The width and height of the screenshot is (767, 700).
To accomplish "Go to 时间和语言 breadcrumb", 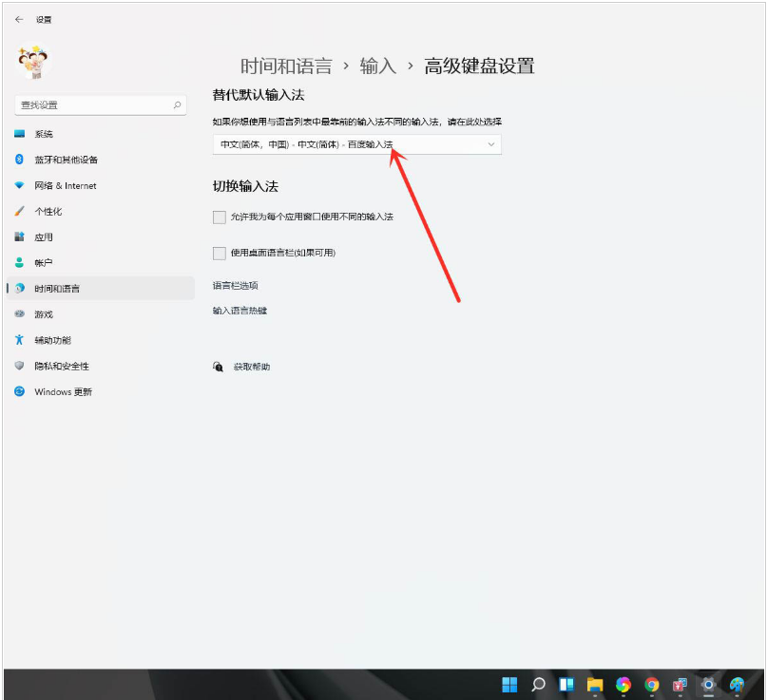I will [286, 66].
